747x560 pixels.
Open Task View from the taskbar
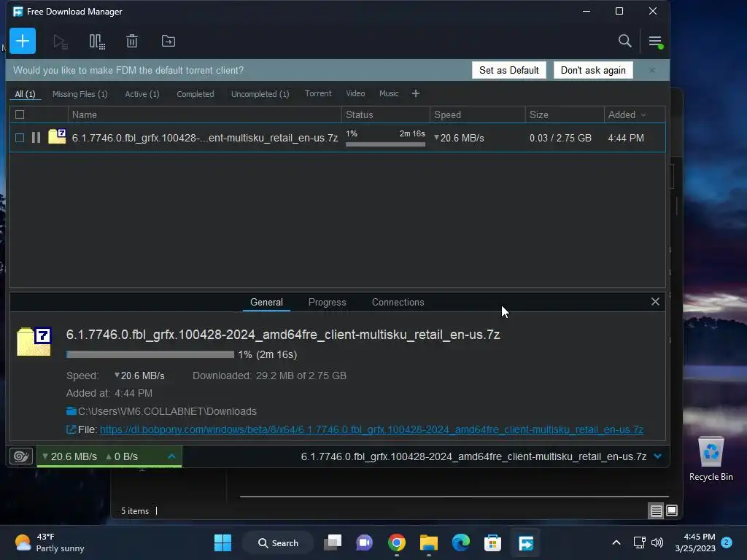(x=333, y=542)
